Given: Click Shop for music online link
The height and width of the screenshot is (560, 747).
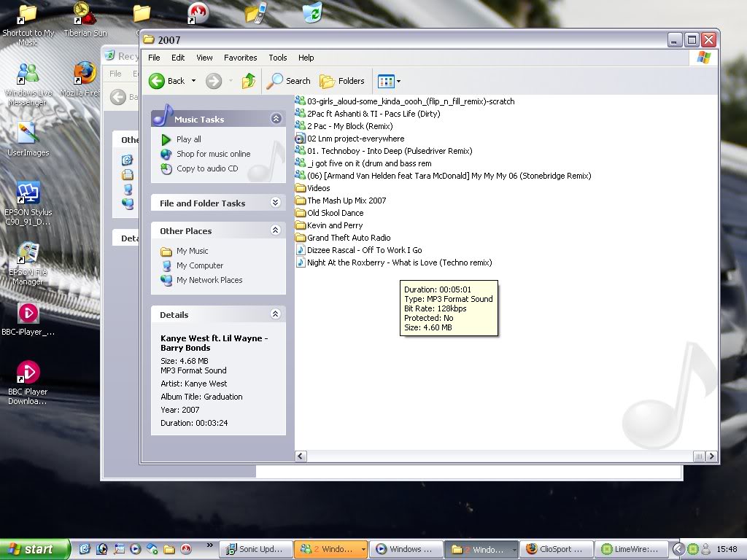Looking at the screenshot, I should point(213,154).
